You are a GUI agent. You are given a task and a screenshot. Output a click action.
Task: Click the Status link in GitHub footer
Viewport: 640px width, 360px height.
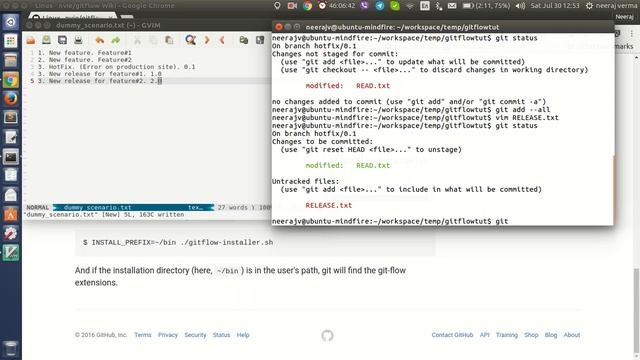pos(221,335)
